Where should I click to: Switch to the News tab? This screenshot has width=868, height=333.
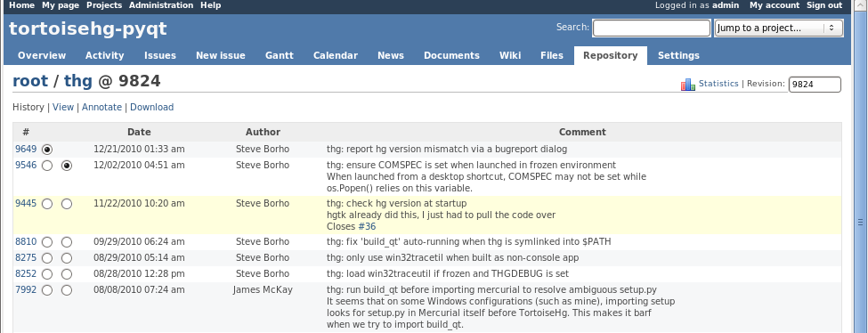(391, 55)
